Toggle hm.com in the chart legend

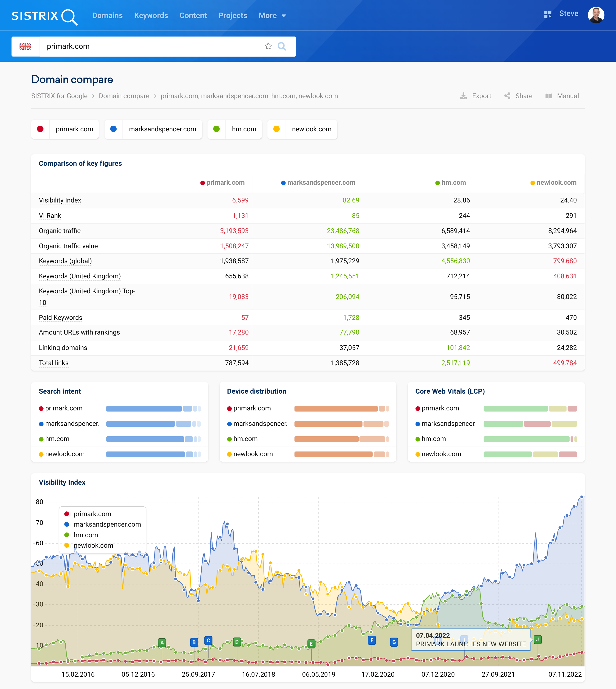pos(81,535)
